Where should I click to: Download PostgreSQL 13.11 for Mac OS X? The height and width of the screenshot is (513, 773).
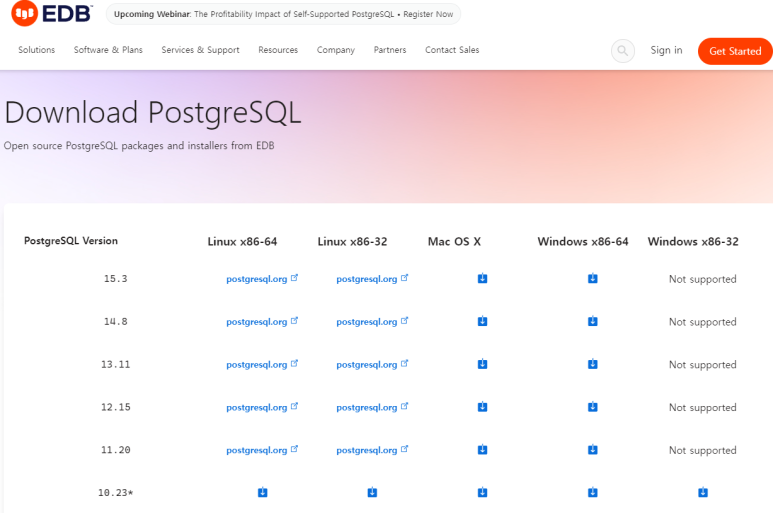(482, 364)
